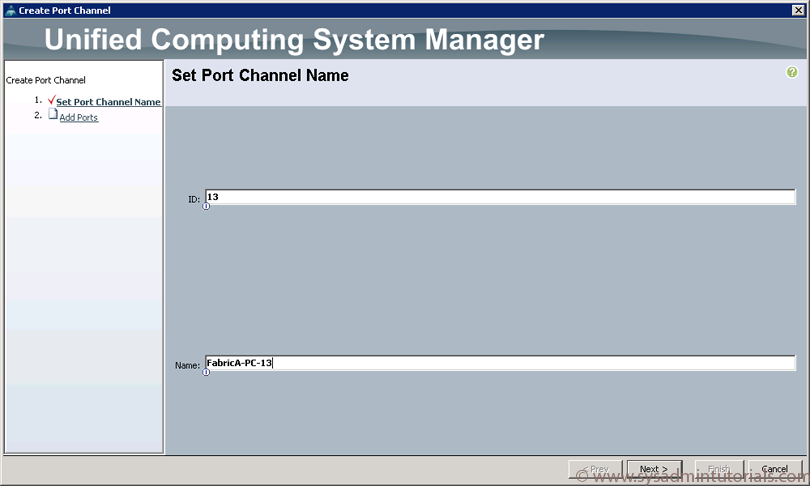
Task: Open the Set Port Channel Name step link
Action: pos(108,102)
